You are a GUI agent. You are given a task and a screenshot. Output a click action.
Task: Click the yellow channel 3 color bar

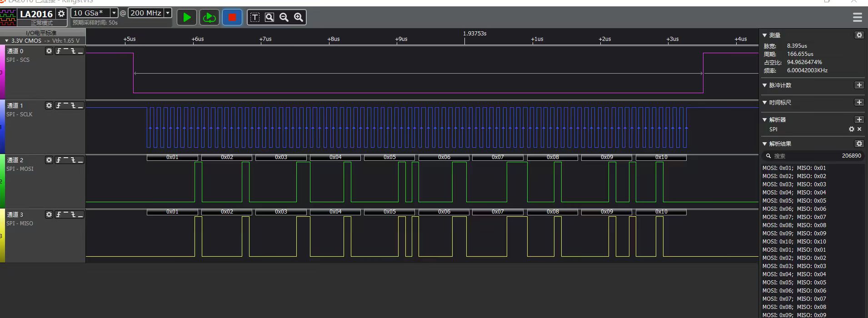tap(2, 236)
